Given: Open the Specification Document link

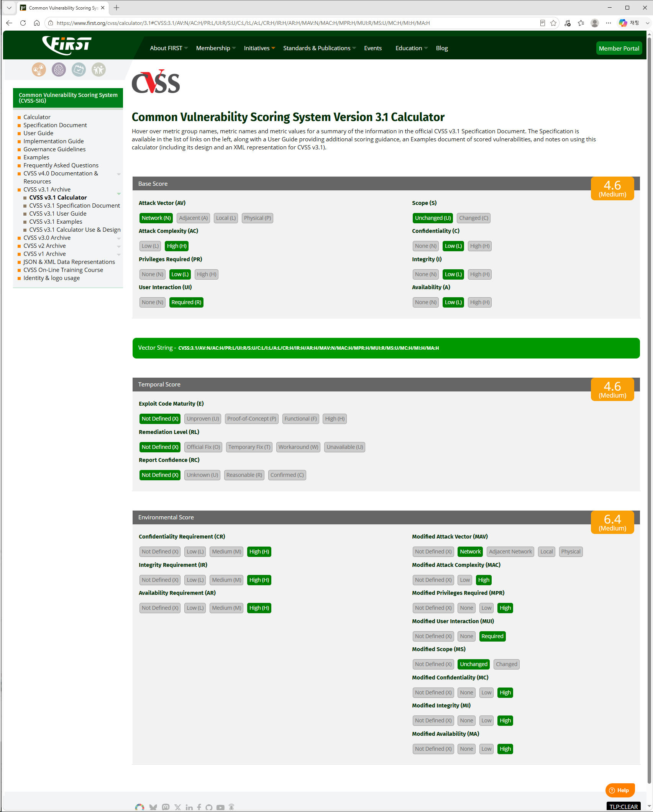Looking at the screenshot, I should [55, 125].
